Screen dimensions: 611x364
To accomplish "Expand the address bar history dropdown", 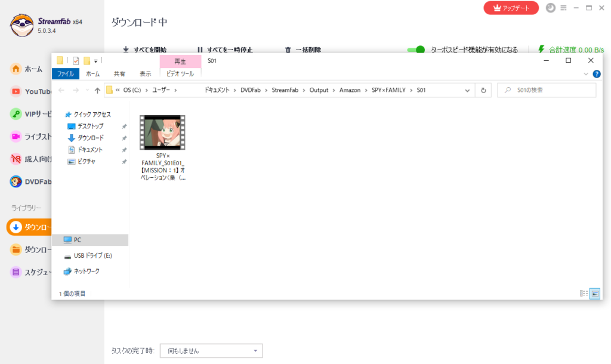I will click(x=468, y=90).
